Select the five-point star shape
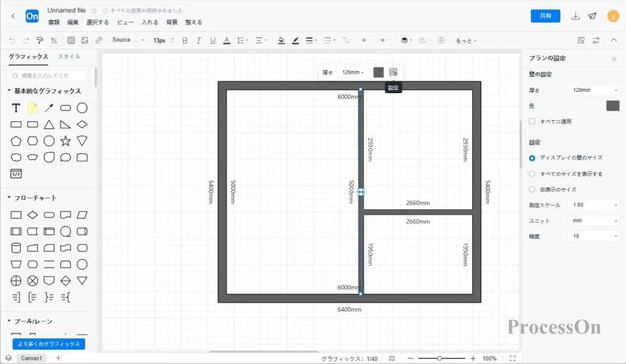The image size is (626, 364). pos(66,141)
